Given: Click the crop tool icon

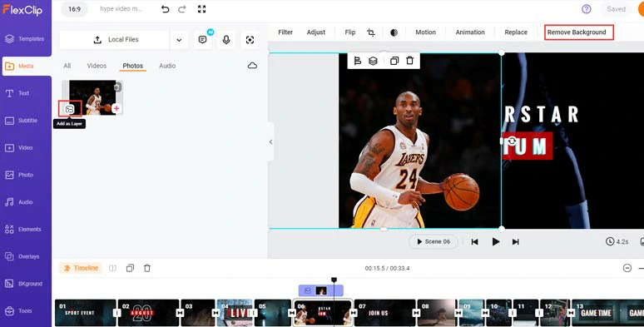Looking at the screenshot, I should [x=371, y=32].
